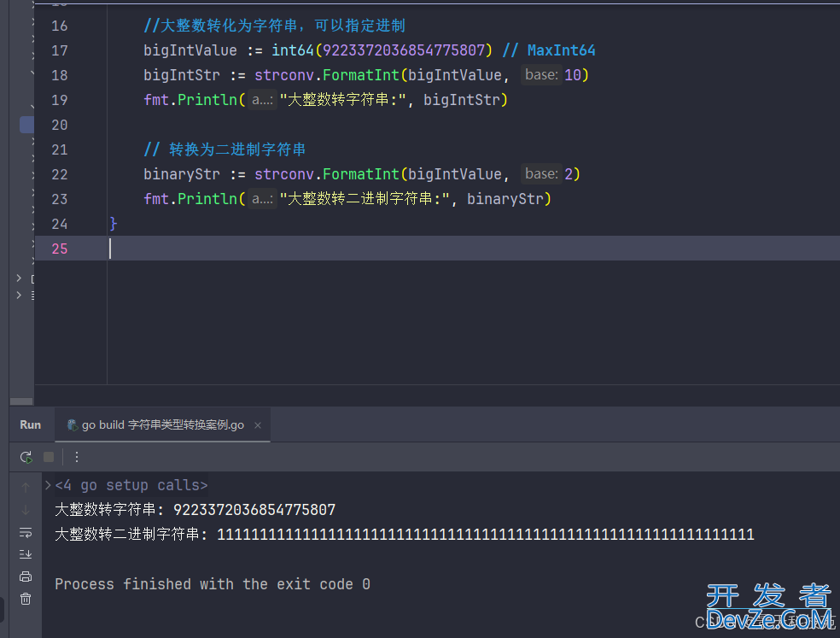Expand the folded 4 go setup calls
Image resolution: width=840 pixels, height=638 pixels.
[48, 485]
